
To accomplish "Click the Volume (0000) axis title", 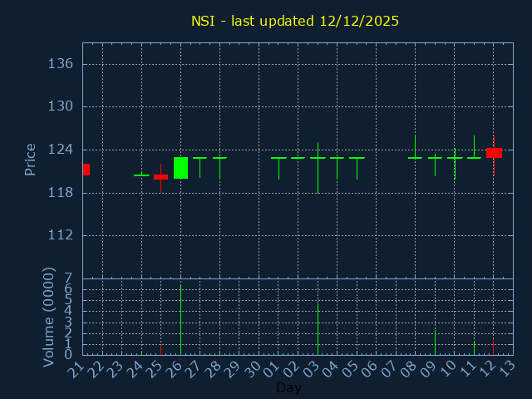I will click(49, 317).
